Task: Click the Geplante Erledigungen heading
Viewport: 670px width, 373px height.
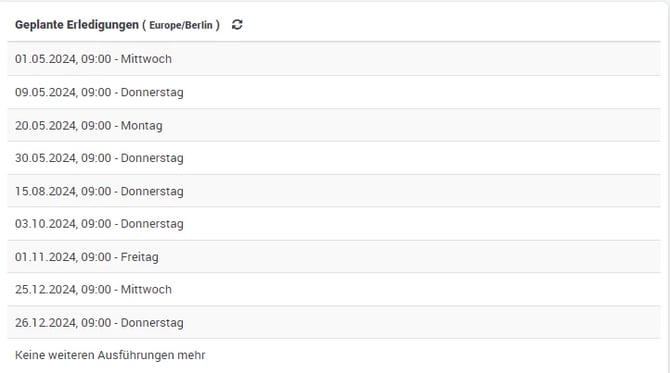Action: pyautogui.click(x=77, y=25)
